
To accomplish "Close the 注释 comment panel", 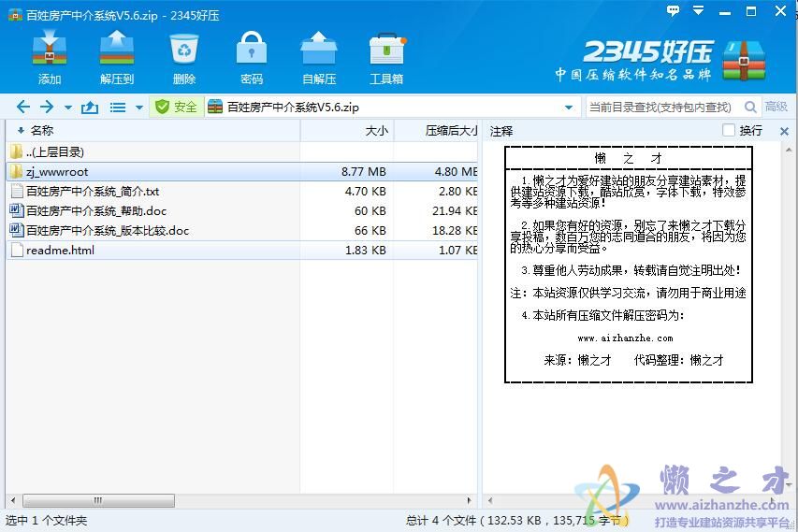I will point(784,131).
